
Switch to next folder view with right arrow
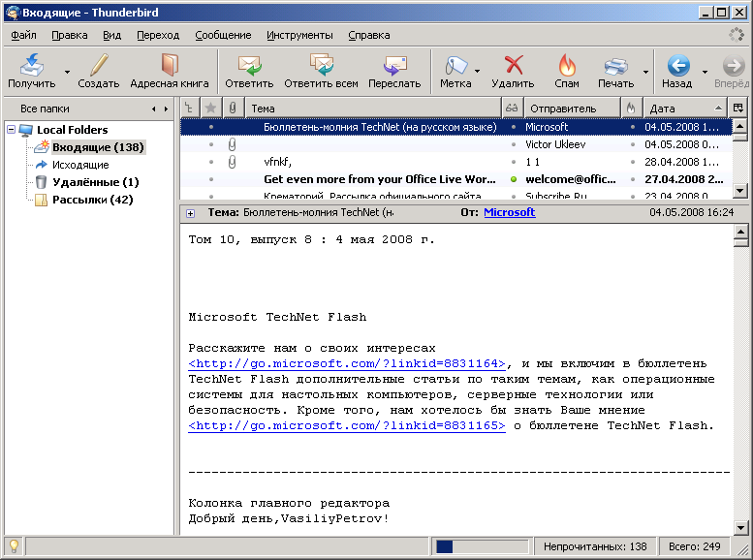point(166,109)
